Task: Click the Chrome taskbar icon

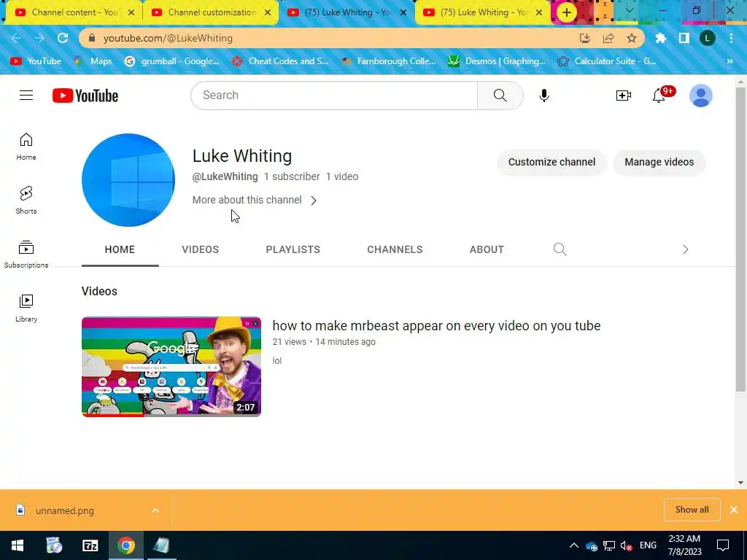Action: click(125, 545)
